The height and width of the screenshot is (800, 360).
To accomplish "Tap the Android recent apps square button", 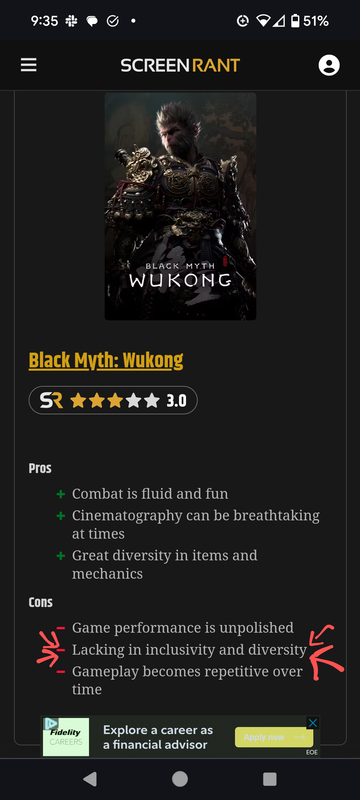I will 270,779.
